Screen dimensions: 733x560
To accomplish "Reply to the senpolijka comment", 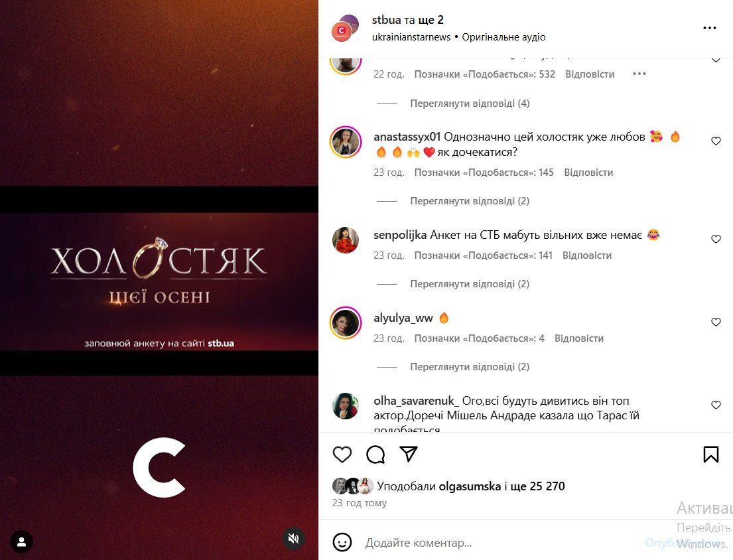I will click(586, 255).
